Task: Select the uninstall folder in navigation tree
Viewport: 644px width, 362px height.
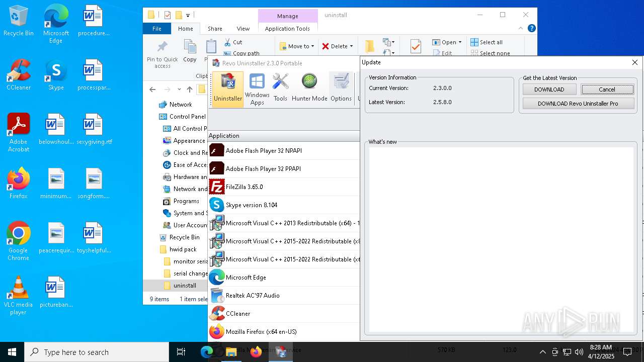Action: coord(180,286)
